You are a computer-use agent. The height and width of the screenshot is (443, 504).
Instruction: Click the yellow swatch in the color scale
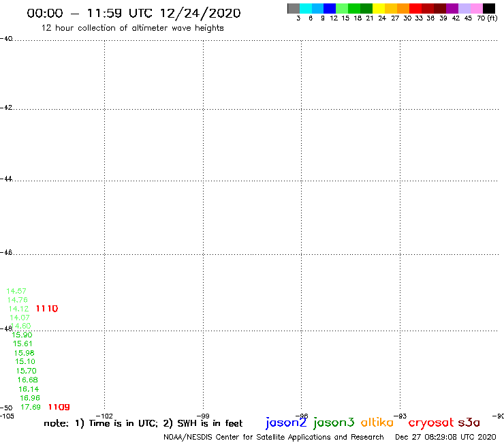pyautogui.click(x=379, y=8)
